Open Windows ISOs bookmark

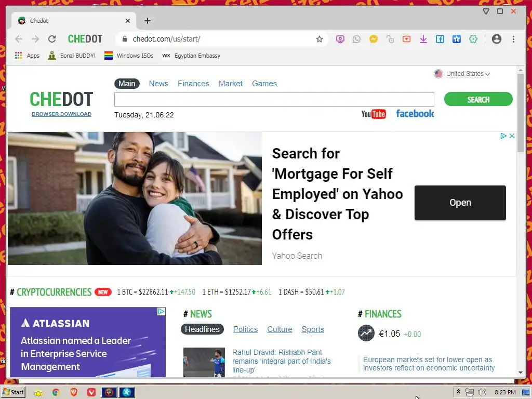coord(129,56)
